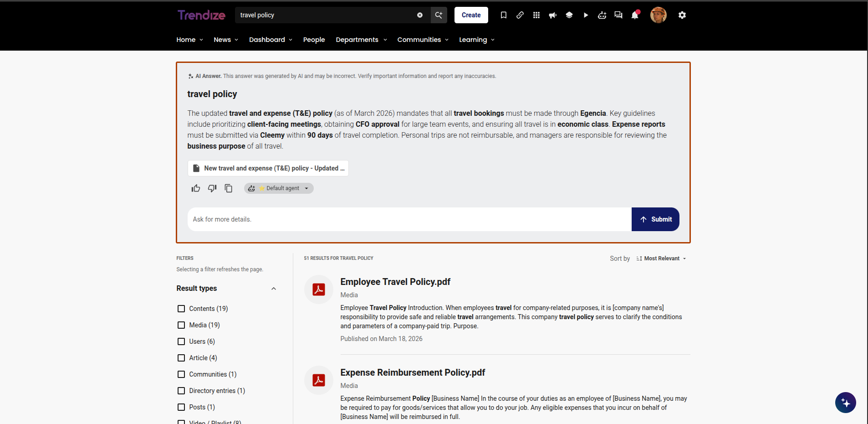Click the Create button
The width and height of the screenshot is (868, 424).
pos(471,15)
